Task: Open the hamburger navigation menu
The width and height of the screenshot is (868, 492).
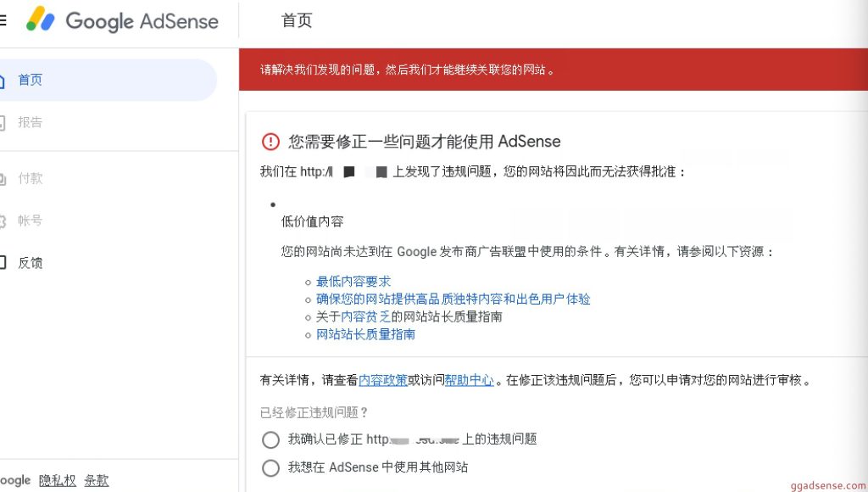Action: tap(3, 21)
